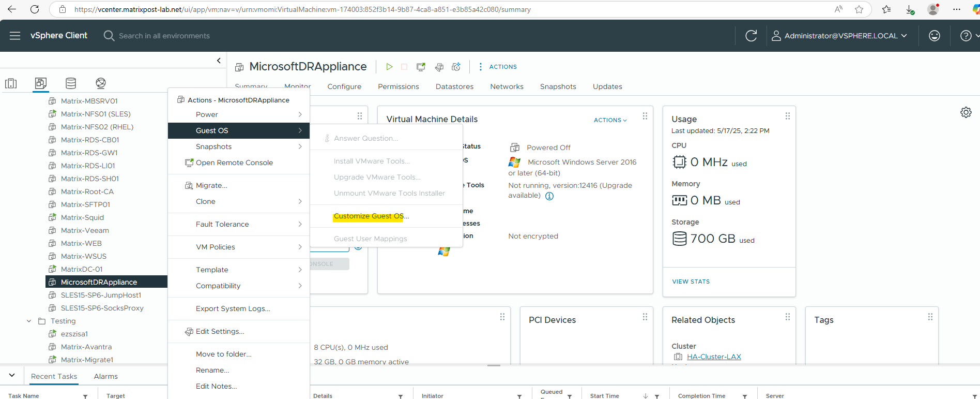Expand the Fault Tolerance submenu

pos(239,224)
